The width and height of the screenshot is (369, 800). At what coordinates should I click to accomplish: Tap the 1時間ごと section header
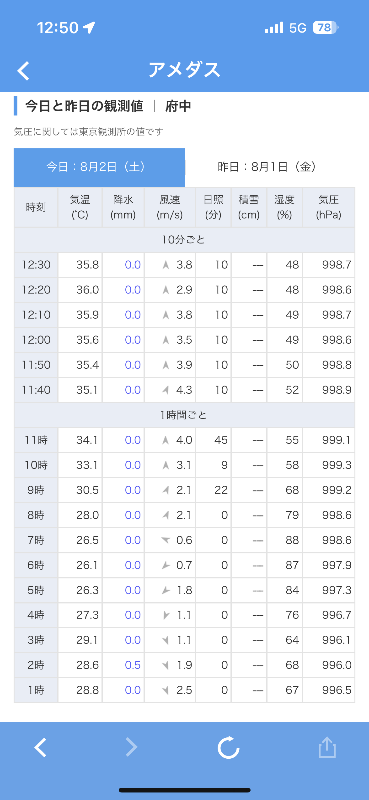184,415
